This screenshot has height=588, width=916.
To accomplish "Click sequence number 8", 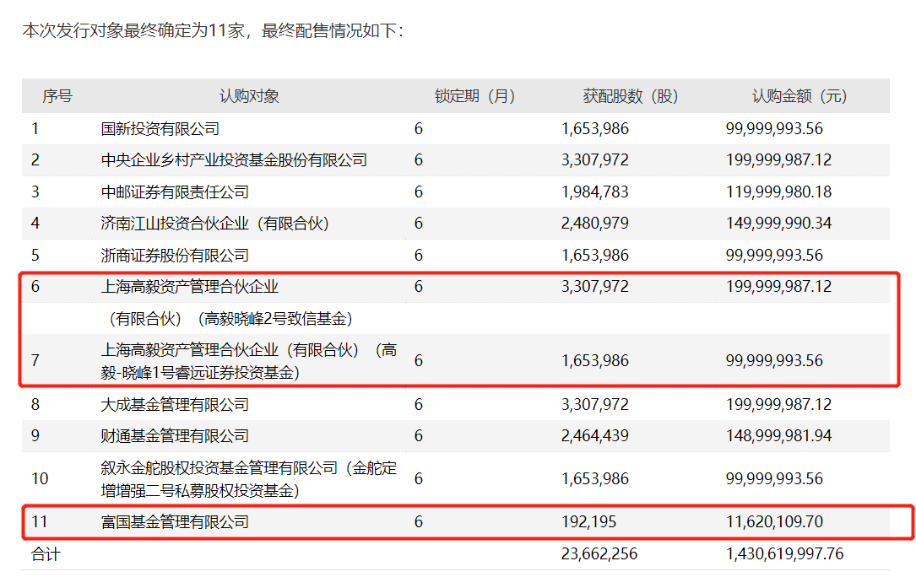I will [35, 404].
